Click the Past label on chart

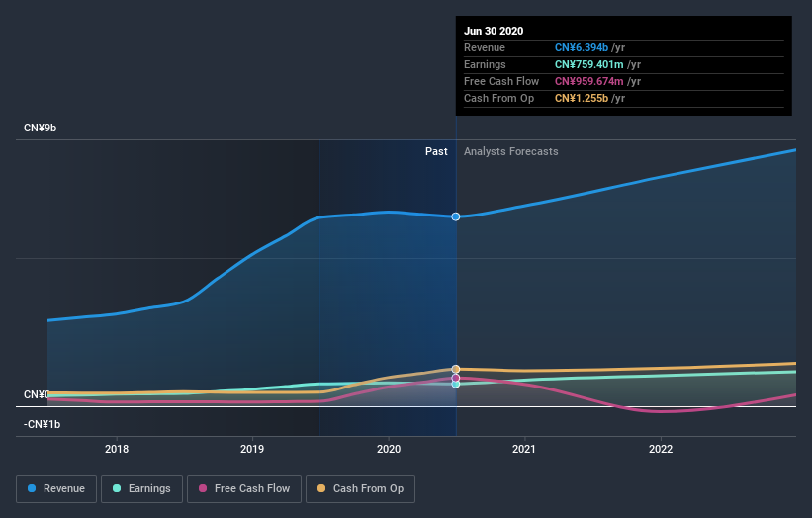(436, 151)
